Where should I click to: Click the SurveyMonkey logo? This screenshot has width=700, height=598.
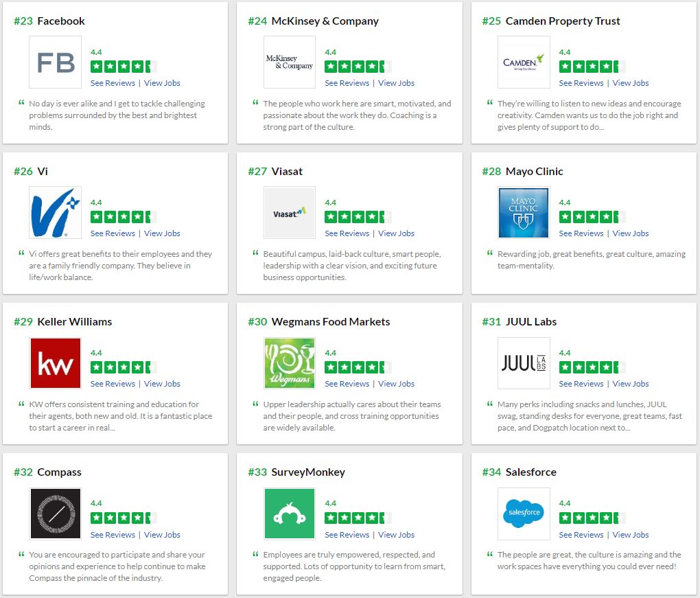(x=290, y=514)
